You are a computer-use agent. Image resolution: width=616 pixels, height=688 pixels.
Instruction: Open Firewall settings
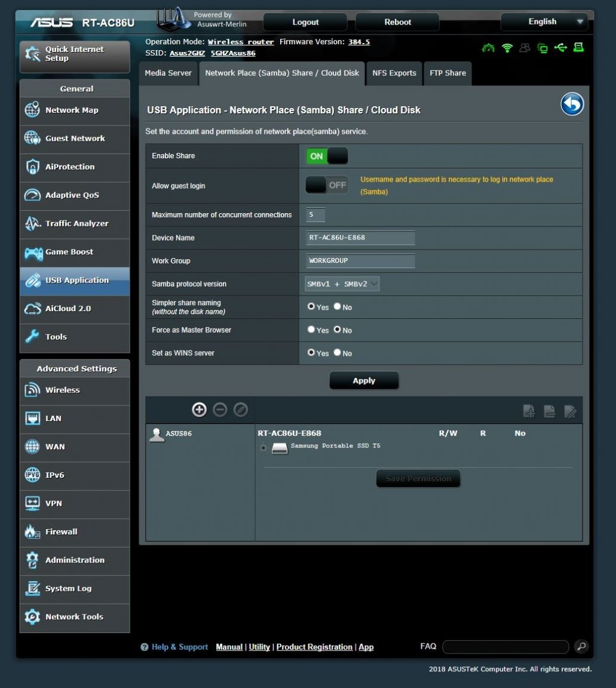point(75,532)
